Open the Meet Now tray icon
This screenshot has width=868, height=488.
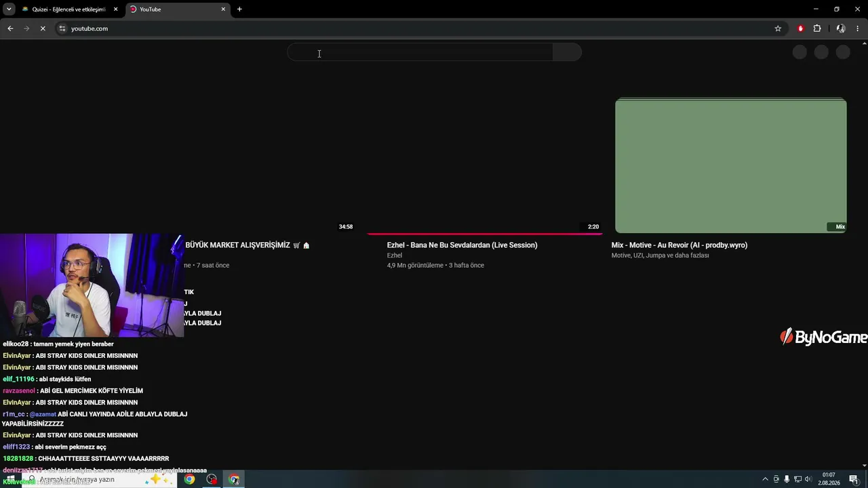click(776, 479)
